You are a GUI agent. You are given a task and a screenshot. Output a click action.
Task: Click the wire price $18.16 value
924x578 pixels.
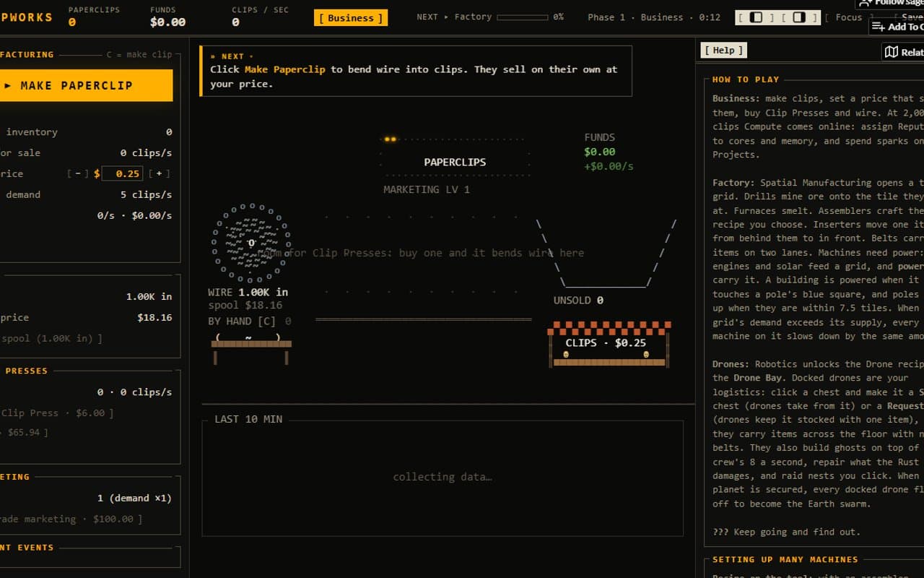(154, 317)
